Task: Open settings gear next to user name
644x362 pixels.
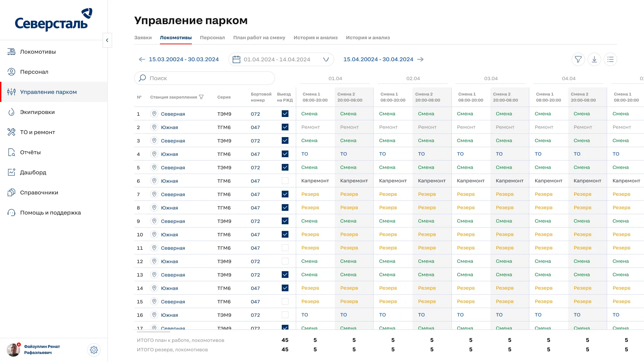Action: click(94, 350)
